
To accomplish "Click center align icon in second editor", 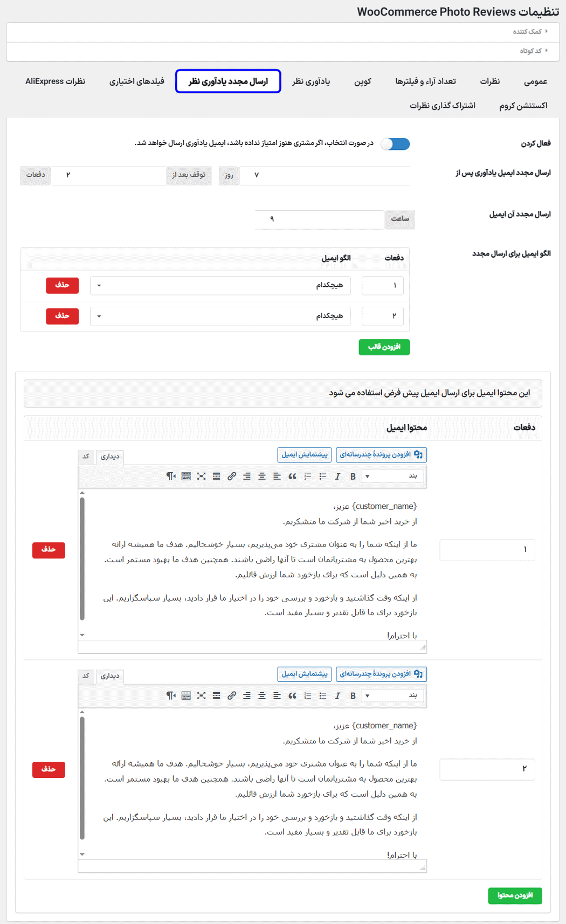I will 262,696.
